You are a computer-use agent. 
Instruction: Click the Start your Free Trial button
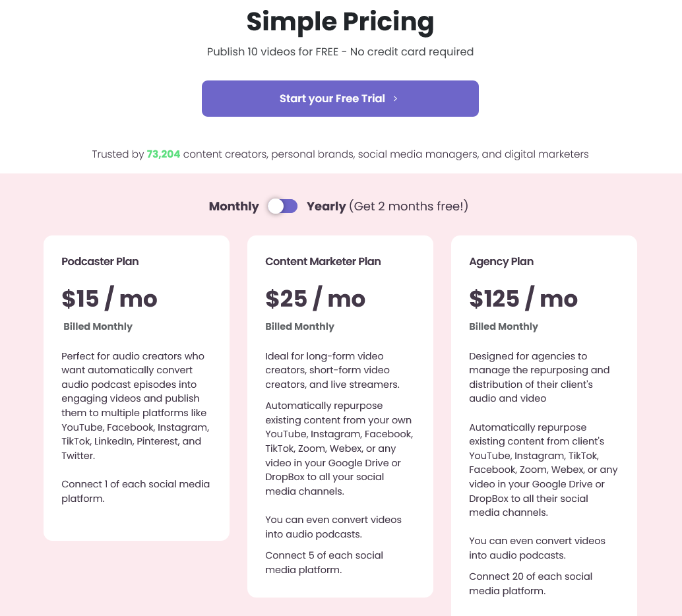pos(340,99)
